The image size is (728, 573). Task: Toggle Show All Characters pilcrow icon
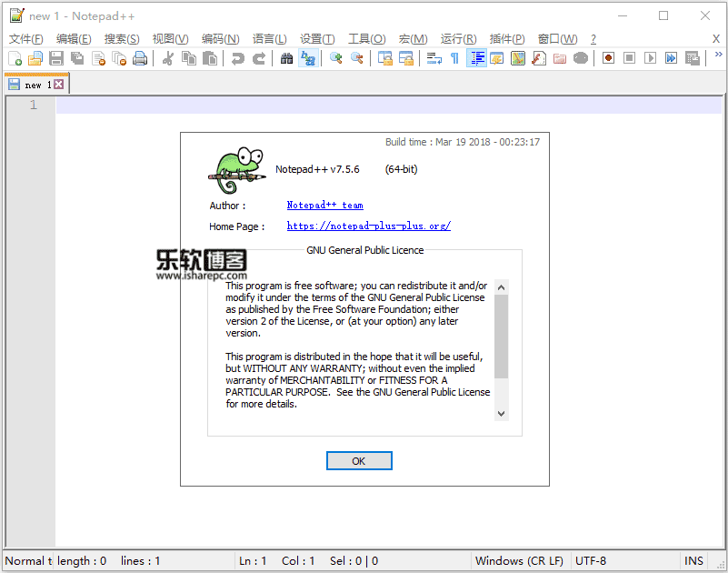pyautogui.click(x=455, y=58)
